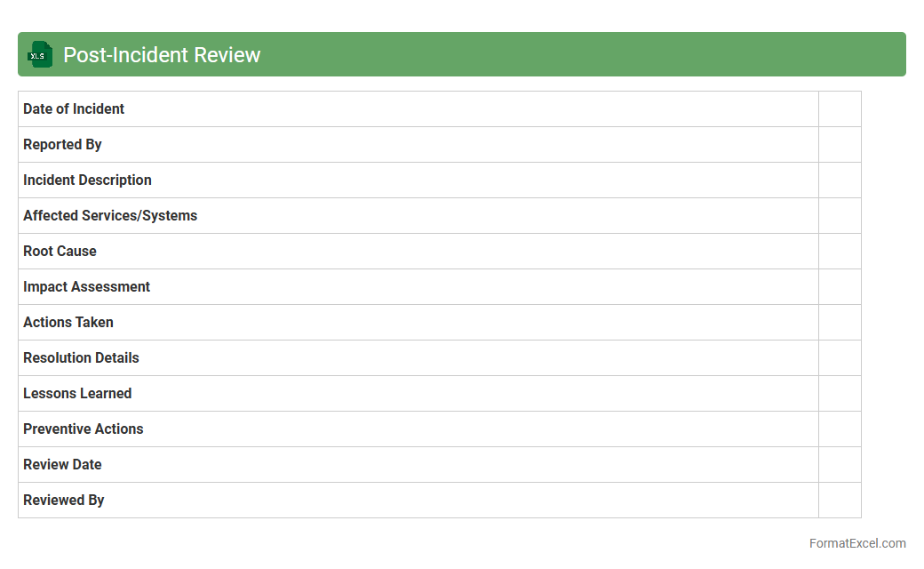The height and width of the screenshot is (569, 924).
Task: Click the Actions Taken label
Action: (x=68, y=323)
